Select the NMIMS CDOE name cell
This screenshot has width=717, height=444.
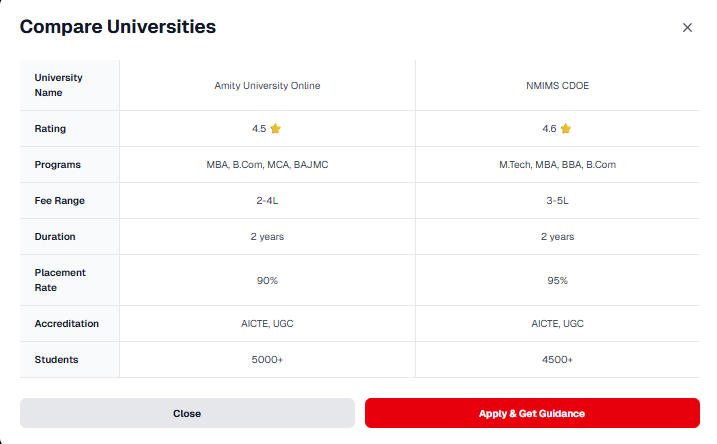click(x=557, y=85)
